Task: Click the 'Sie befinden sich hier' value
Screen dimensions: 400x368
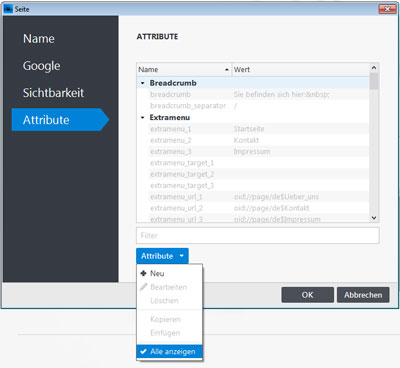Action: [x=281, y=94]
